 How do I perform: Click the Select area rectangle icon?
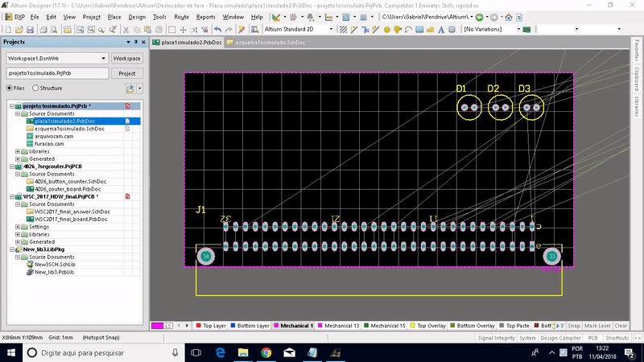pyautogui.click(x=172, y=30)
